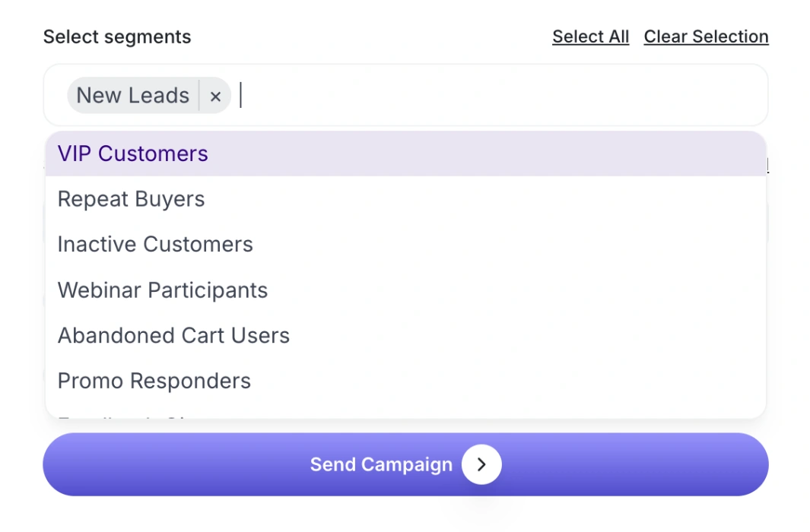Click inside the segment input field

(x=456, y=96)
